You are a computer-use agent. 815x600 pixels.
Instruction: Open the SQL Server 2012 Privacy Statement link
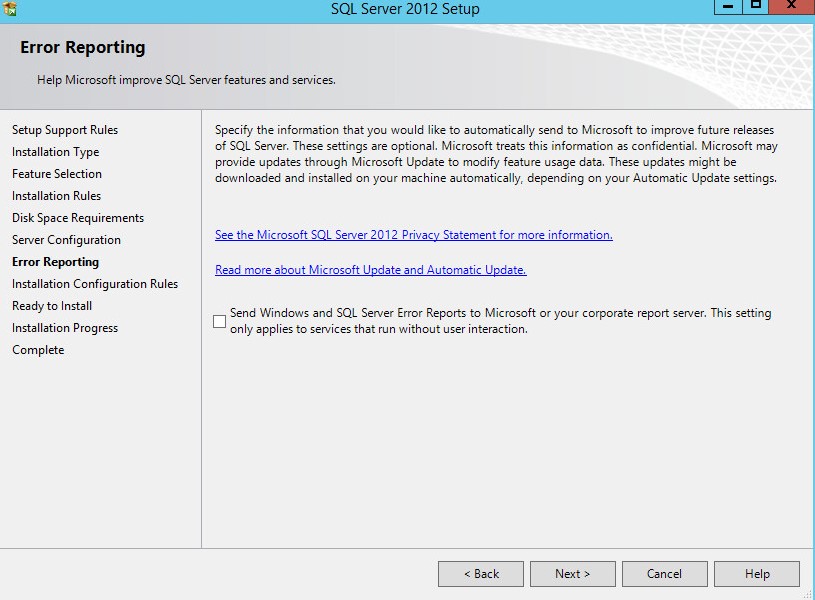(x=414, y=235)
